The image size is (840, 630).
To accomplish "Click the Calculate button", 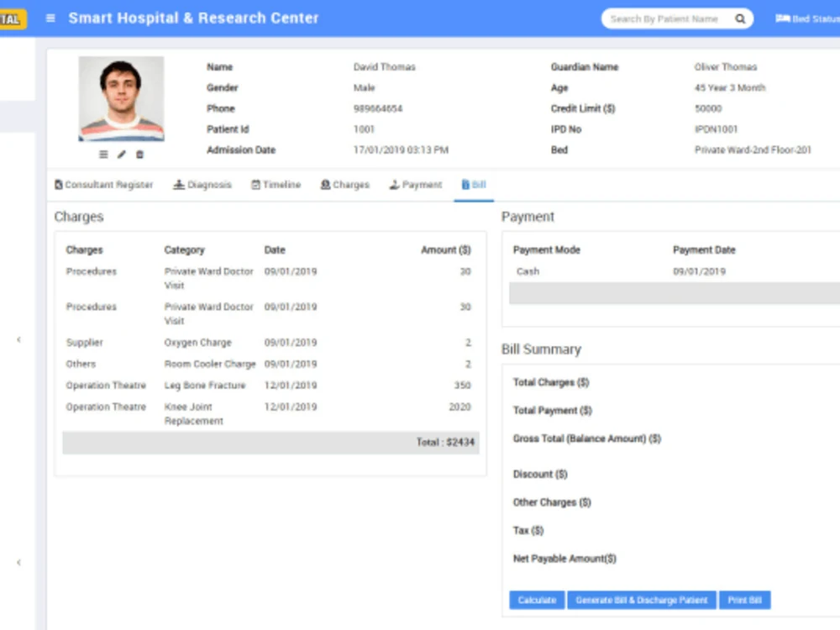I will point(537,600).
